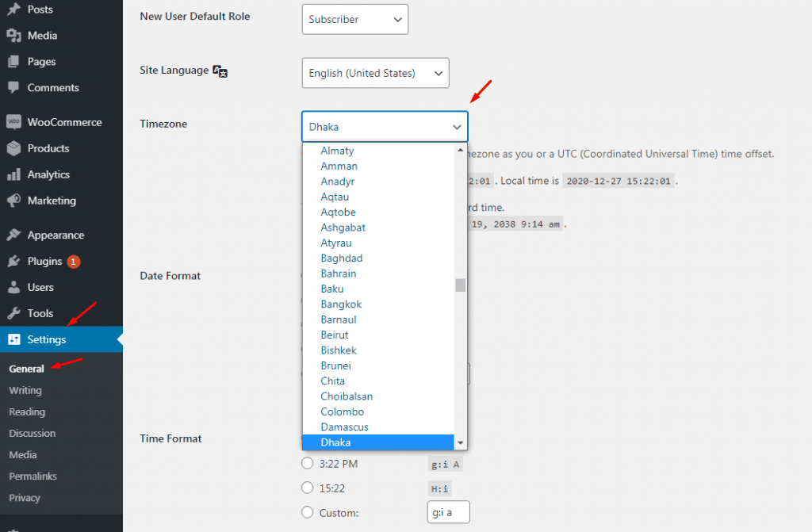Open the New User Default Role dropdown
Screen dimensions: 812x532
354,19
